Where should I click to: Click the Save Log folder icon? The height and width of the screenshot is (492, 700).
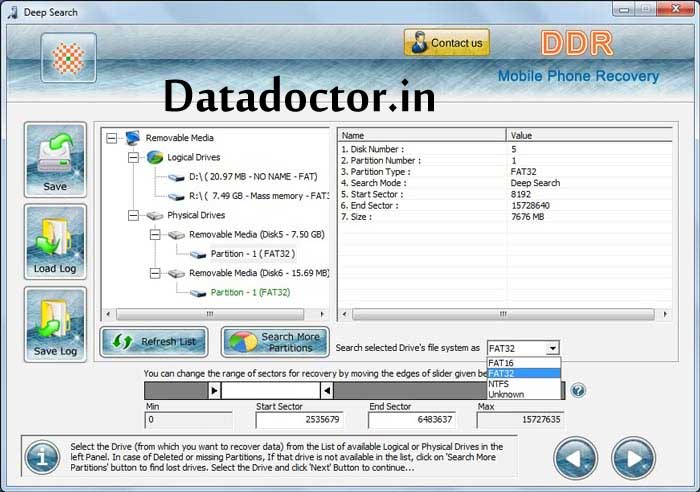click(55, 324)
